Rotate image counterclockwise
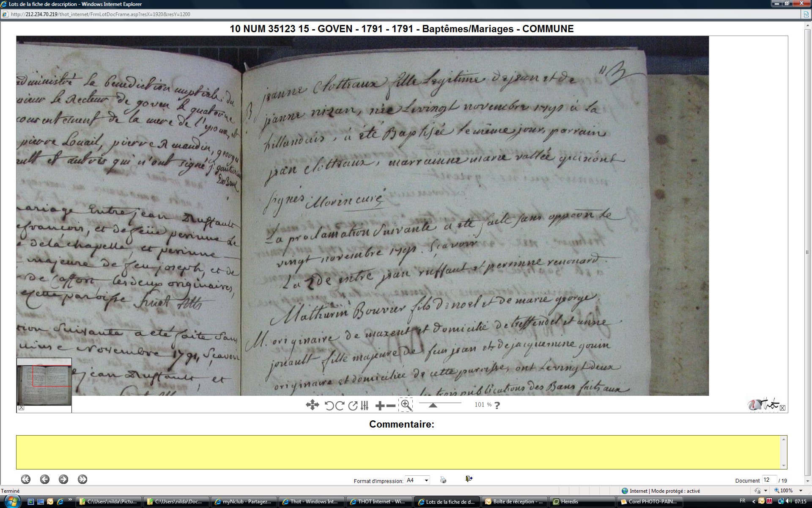Viewport: 812px width, 508px height. 329,406
